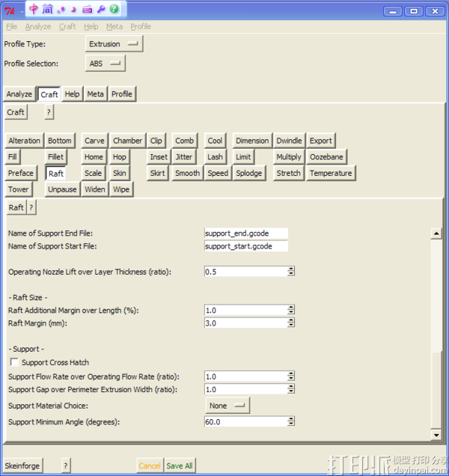The width and height of the screenshot is (449, 476).
Task: Toggle the Unpause plugin button
Action: point(62,189)
